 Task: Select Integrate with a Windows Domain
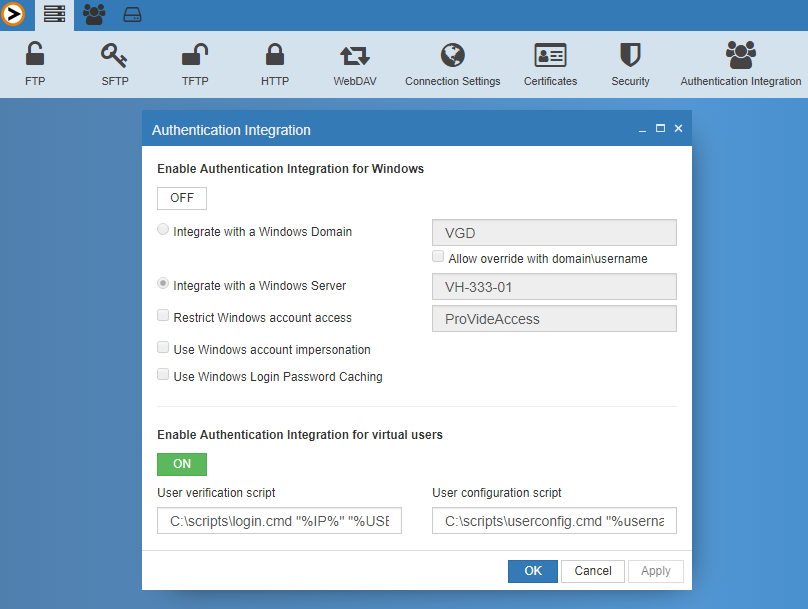163,229
